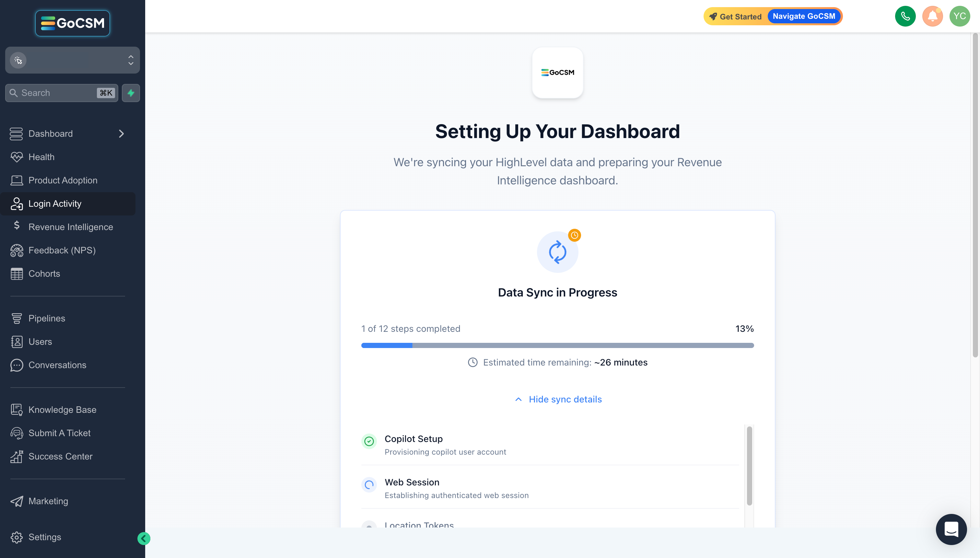This screenshot has height=558, width=980.
Task: Click the Conversations chat bubble icon
Action: click(17, 365)
